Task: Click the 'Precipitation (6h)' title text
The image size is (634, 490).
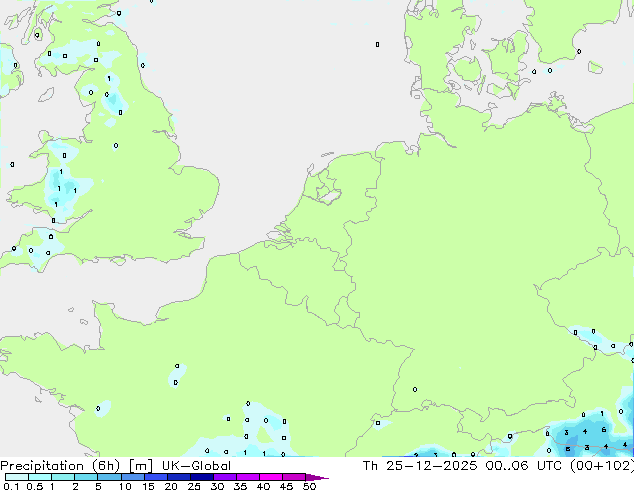Action: (x=60, y=466)
